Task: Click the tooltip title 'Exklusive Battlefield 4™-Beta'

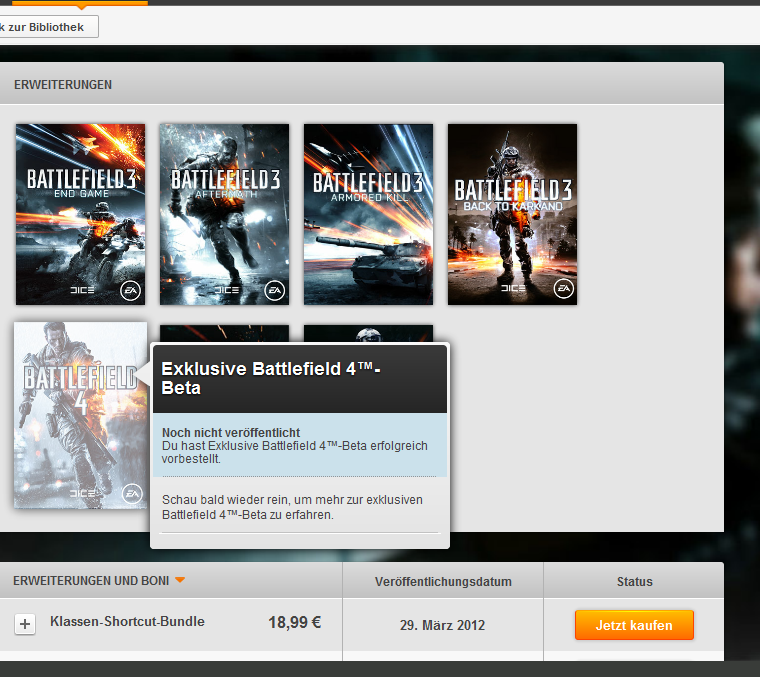Action: [271, 378]
